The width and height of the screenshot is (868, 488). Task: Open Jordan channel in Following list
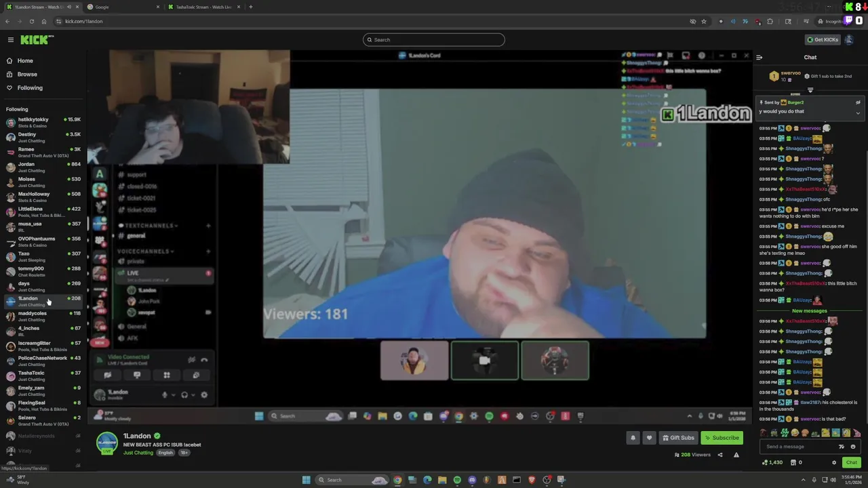43,167
